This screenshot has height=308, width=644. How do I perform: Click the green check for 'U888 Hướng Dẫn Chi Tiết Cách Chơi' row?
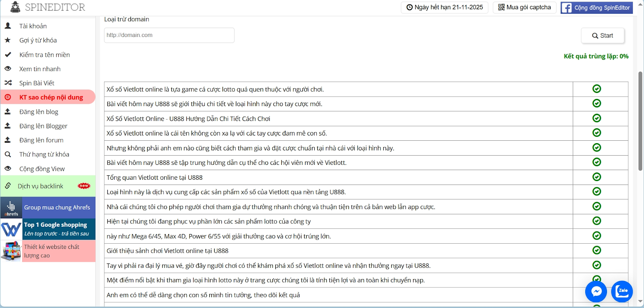click(x=597, y=118)
